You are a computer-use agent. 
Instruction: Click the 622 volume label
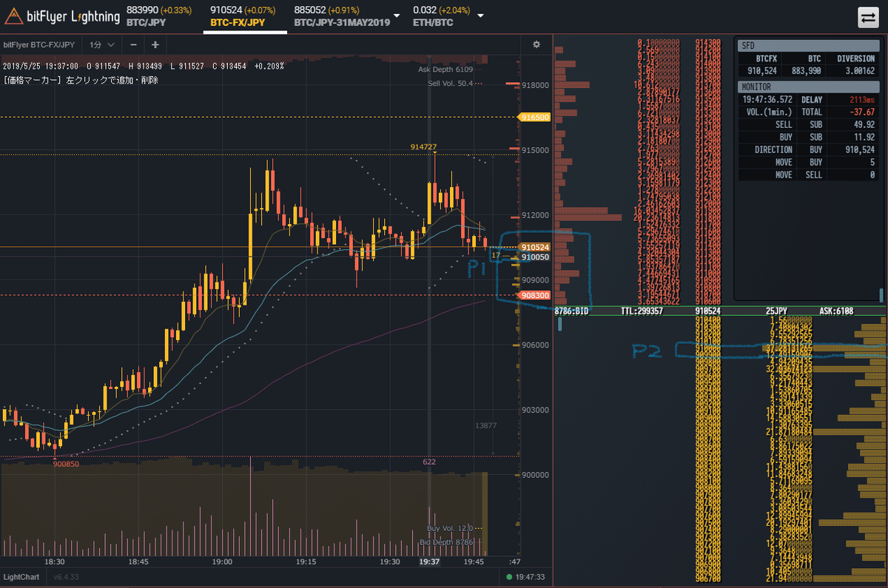[x=429, y=462]
